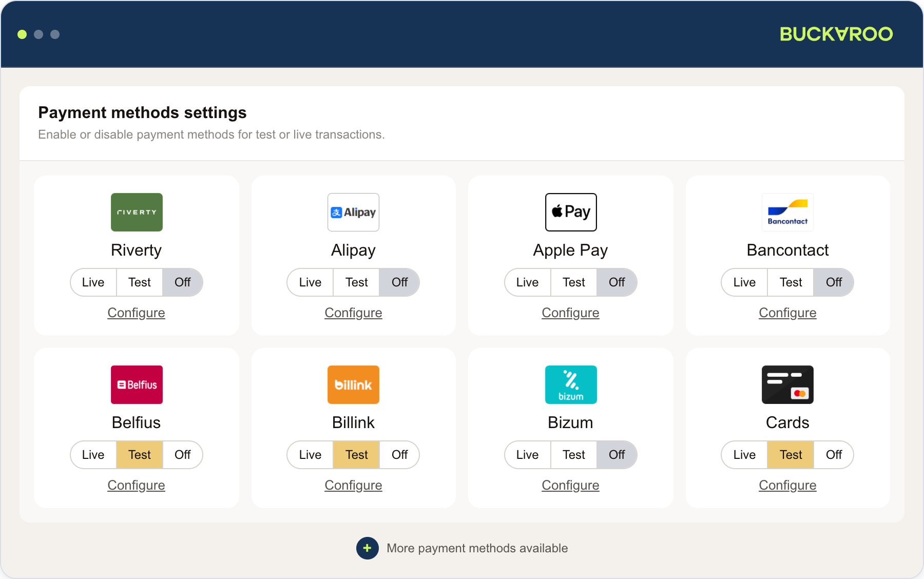This screenshot has width=924, height=579.
Task: Open Configure link for Apple Pay
Action: click(570, 313)
